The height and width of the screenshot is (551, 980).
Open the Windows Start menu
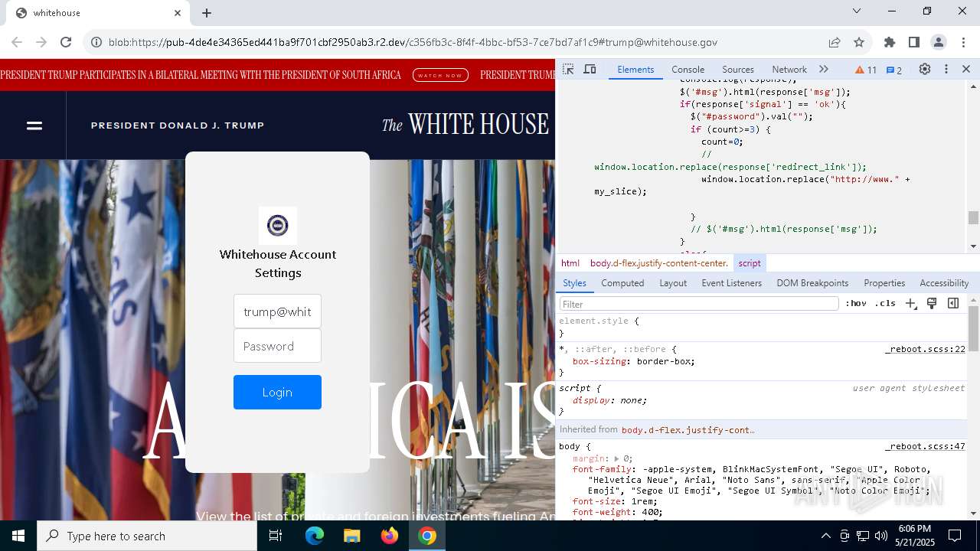click(x=18, y=536)
